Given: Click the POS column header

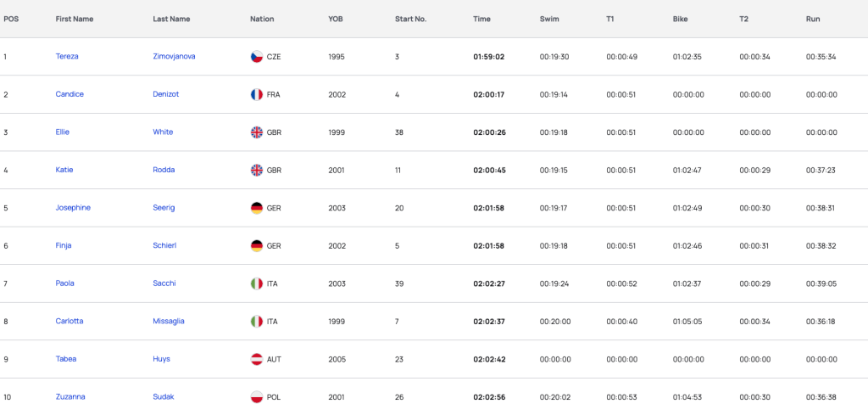Looking at the screenshot, I should point(10,19).
